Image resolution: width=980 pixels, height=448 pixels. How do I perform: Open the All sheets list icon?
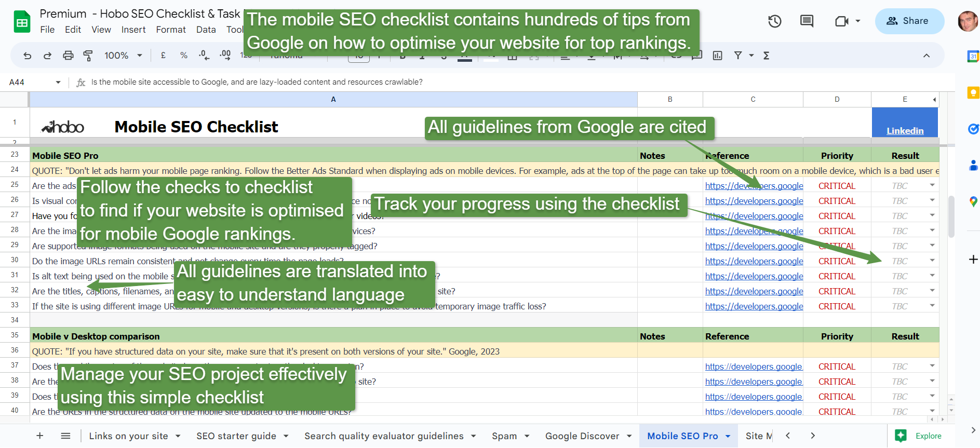(x=65, y=436)
